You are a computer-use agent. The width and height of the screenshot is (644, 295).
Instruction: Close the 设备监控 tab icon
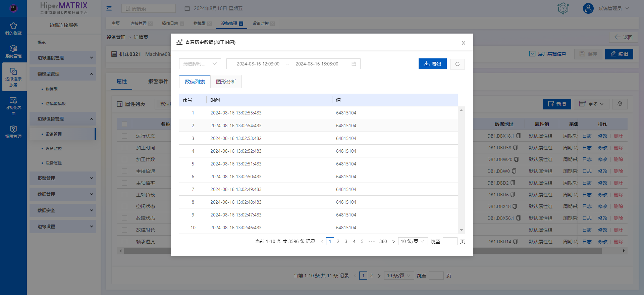[272, 23]
